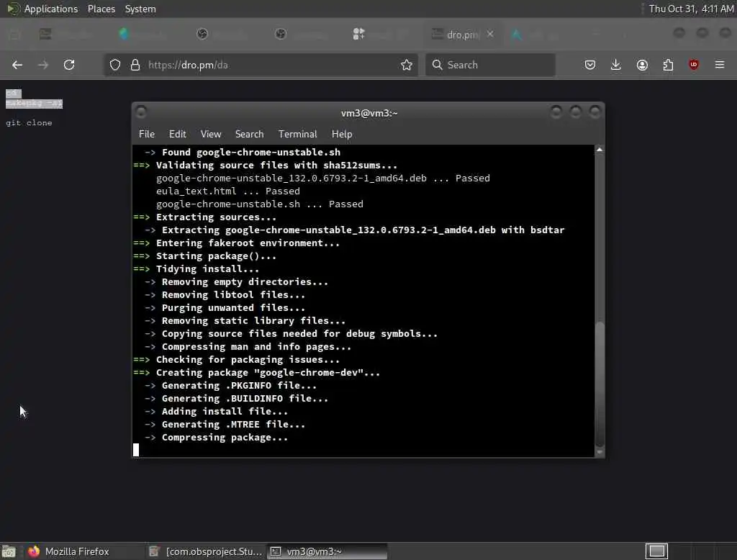
Task: Click 'Checking for packaging issues...' line
Action: click(248, 360)
